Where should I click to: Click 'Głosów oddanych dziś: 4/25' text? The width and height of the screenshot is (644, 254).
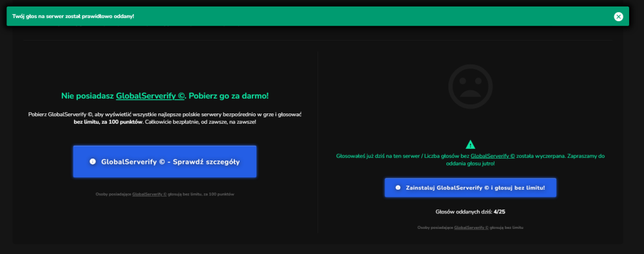[x=470, y=211]
